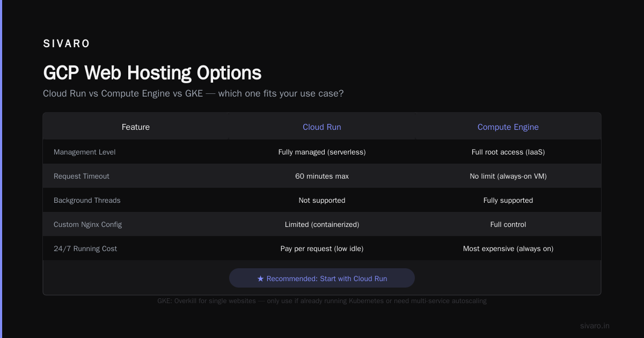The image size is (644, 338).
Task: Click the star icon in the recommended pill
Action: click(260, 278)
